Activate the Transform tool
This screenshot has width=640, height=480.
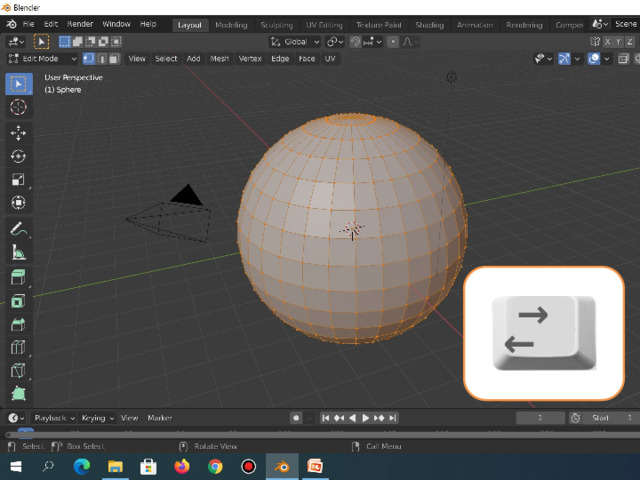tap(18, 202)
